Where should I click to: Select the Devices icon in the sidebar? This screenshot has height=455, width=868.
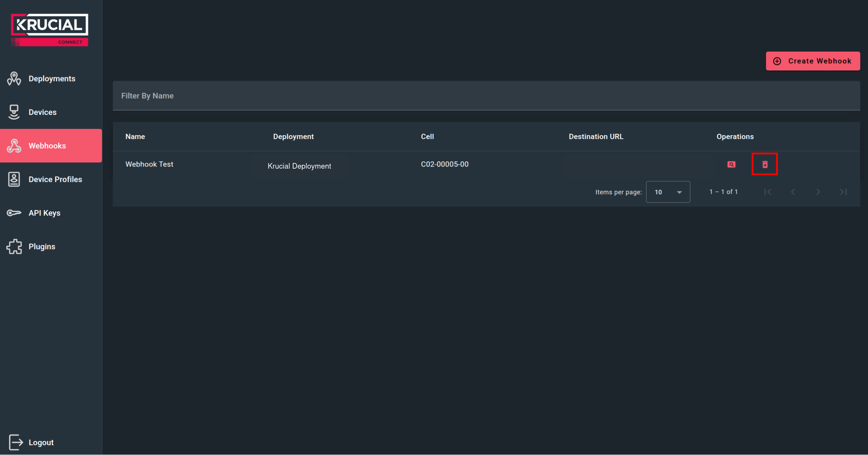[14, 112]
